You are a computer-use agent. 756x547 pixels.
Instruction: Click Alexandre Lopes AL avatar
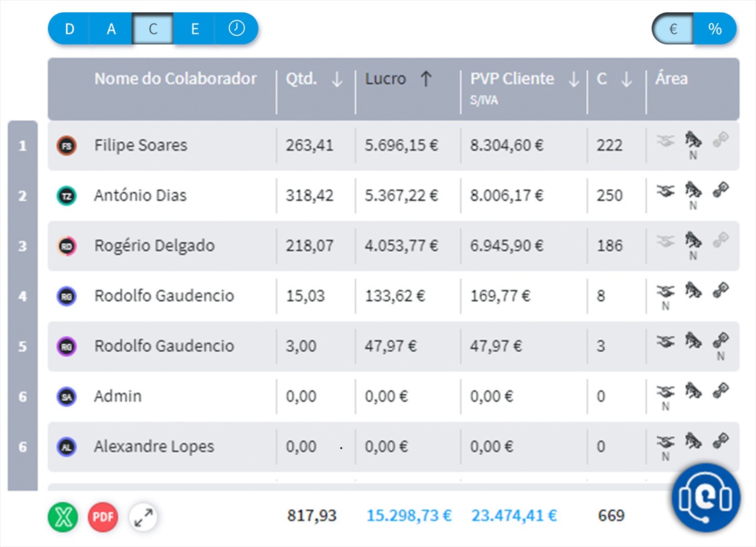(x=67, y=446)
